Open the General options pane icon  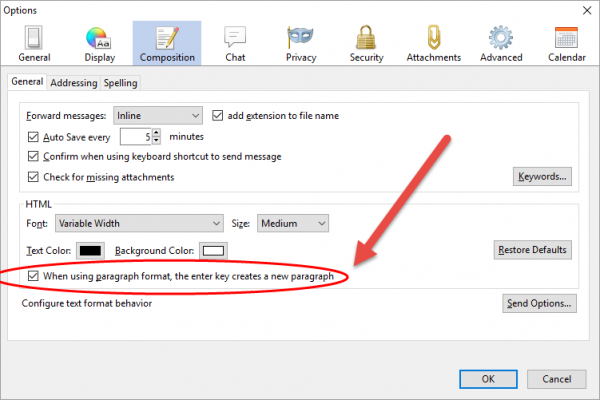[x=34, y=44]
